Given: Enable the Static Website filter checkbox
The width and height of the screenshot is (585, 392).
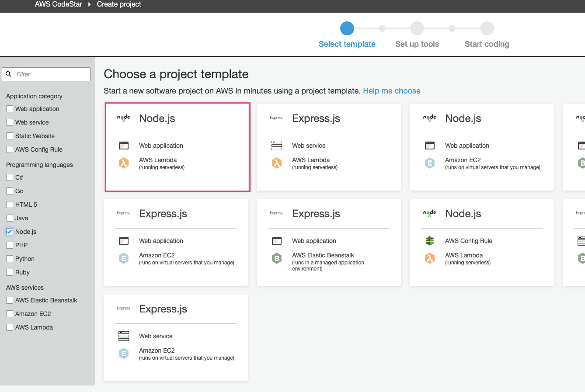Looking at the screenshot, I should [x=10, y=136].
